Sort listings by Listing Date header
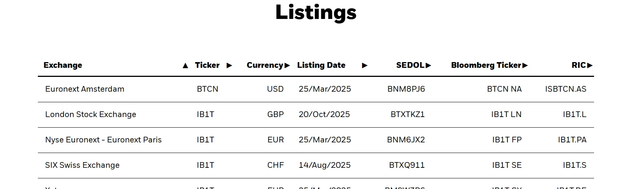 [x=321, y=65]
